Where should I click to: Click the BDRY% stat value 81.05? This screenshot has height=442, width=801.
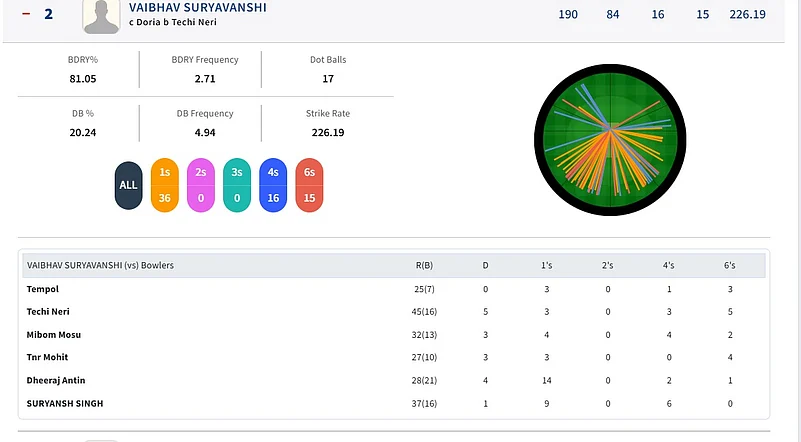(83, 78)
